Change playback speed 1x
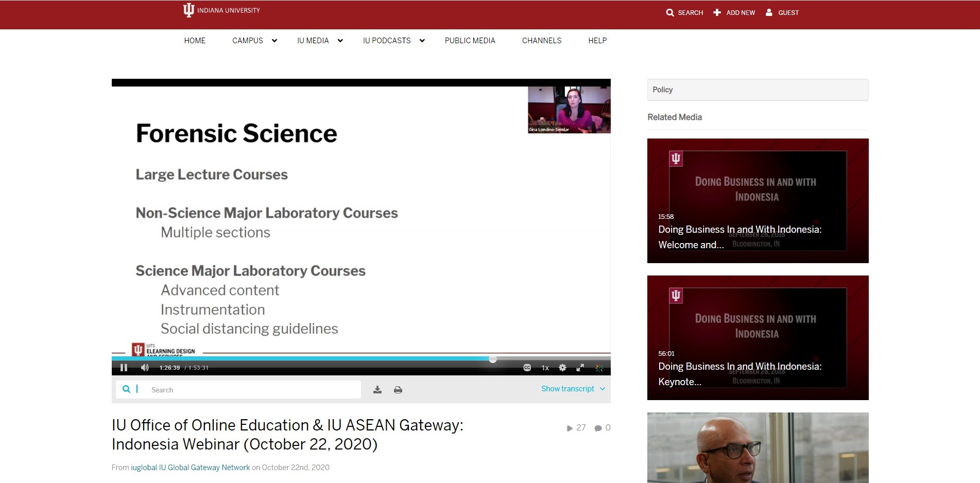This screenshot has width=980, height=483. coord(545,368)
